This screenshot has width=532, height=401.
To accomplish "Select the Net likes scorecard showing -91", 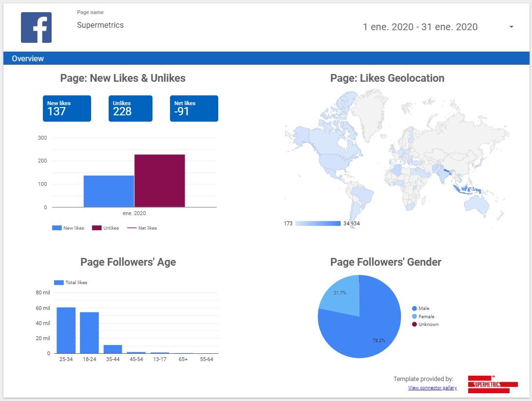I will tap(193, 108).
